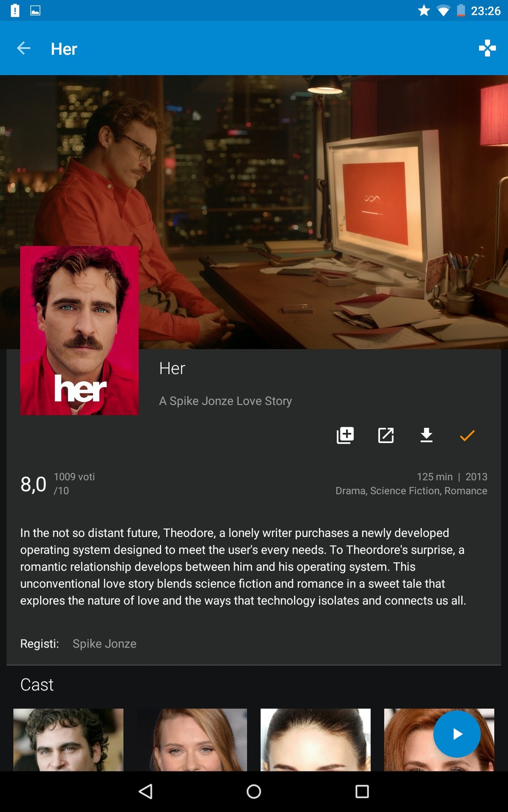Open the external link icon
The image size is (508, 812).
point(386,435)
